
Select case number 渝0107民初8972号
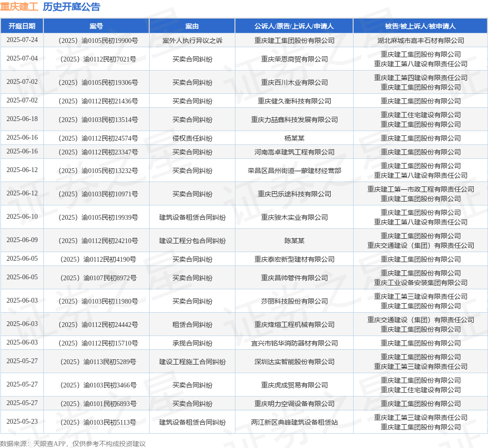tap(98, 278)
